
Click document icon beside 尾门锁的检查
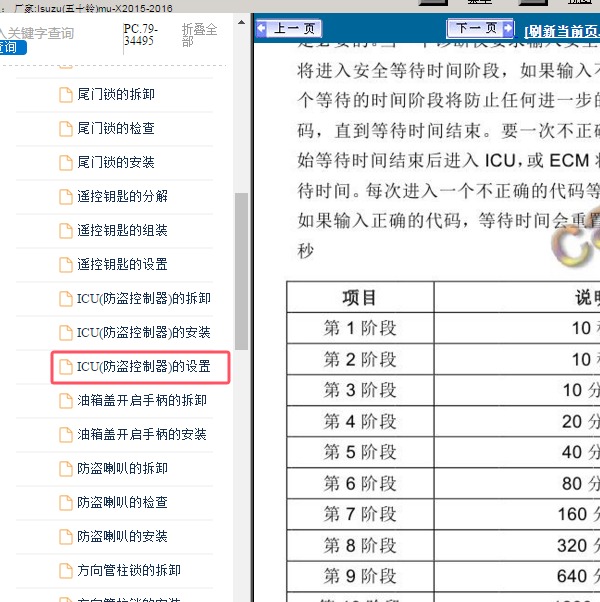66,129
